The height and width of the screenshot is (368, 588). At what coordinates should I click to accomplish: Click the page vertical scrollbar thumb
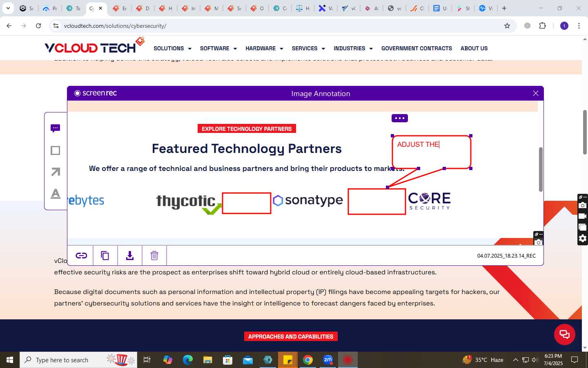[585, 132]
